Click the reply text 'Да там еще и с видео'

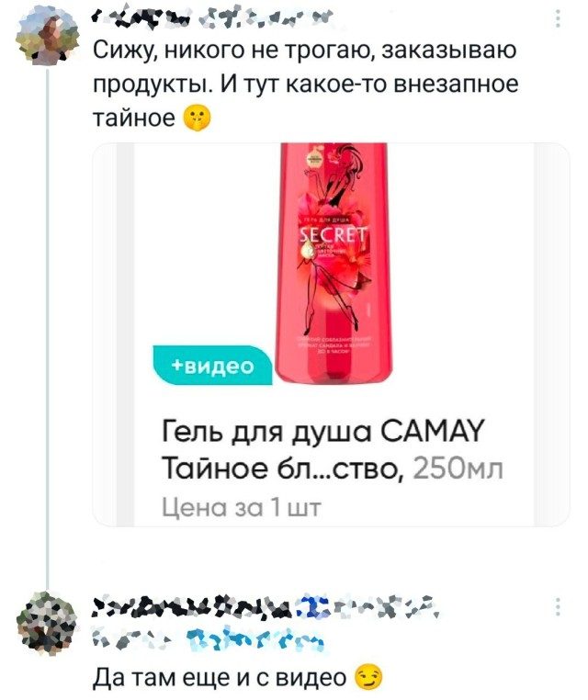click(220, 678)
